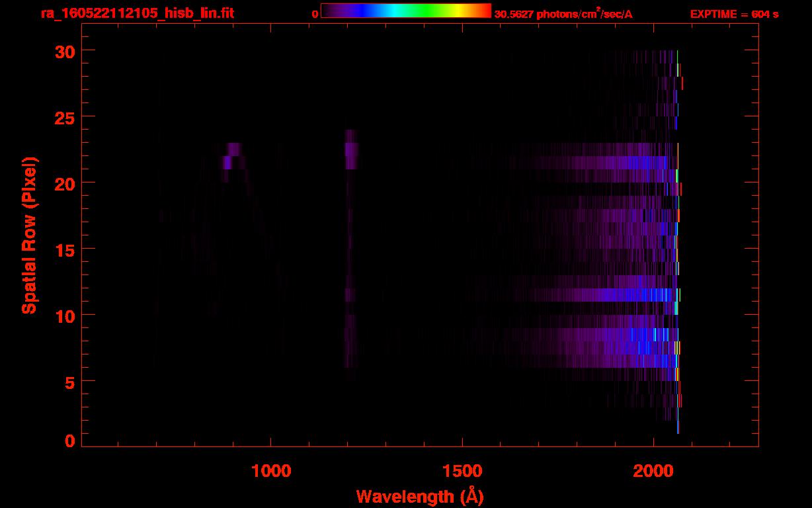Click the x-axis tick label 1500
This screenshot has width=812, height=508.
point(462,470)
